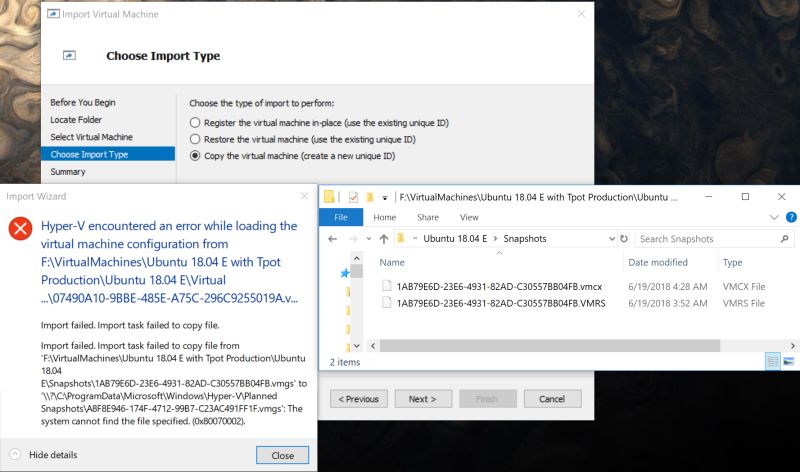Navigate back in File Explorer
This screenshot has width=800, height=472.
click(333, 239)
